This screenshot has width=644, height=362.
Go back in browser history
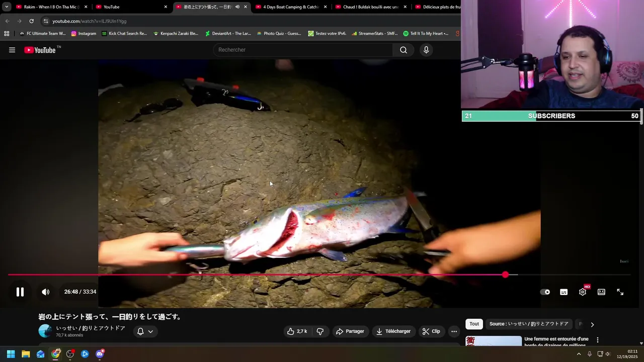coord(7,21)
